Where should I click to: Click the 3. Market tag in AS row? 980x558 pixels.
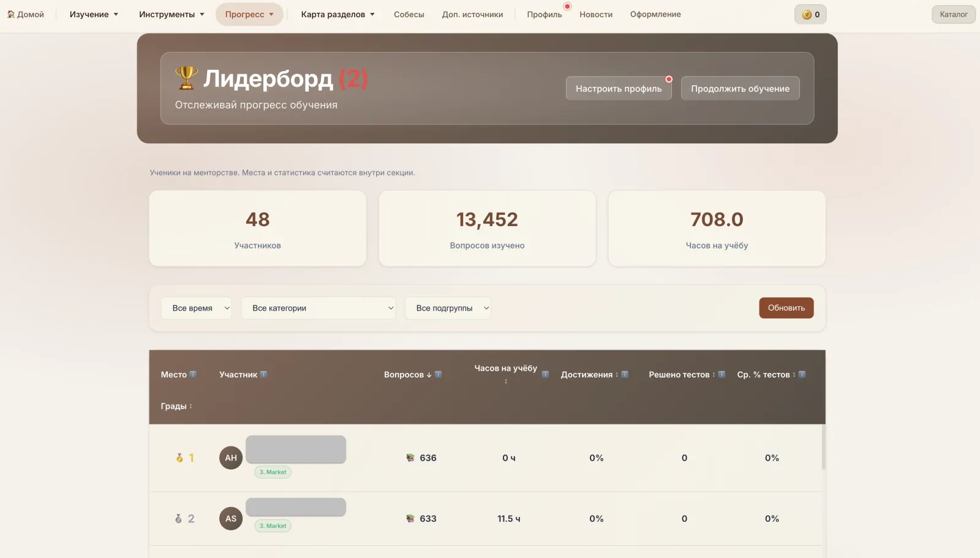(x=273, y=526)
